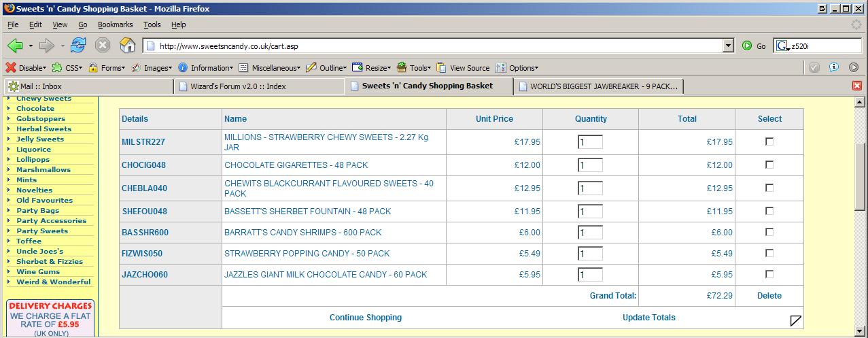
Task: Click quantity field for Strawberry Popping Candy
Action: [590, 254]
